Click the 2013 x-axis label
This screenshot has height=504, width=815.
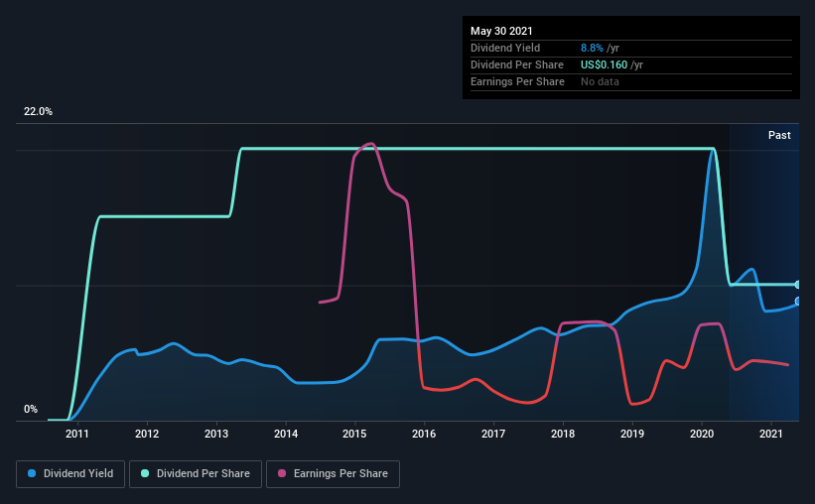point(216,434)
